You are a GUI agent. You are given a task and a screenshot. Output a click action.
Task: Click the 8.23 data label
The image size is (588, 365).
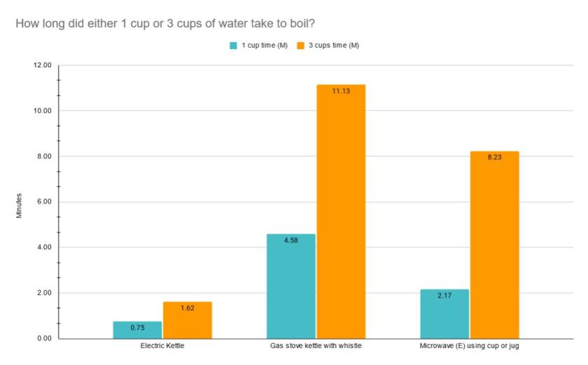[494, 158]
